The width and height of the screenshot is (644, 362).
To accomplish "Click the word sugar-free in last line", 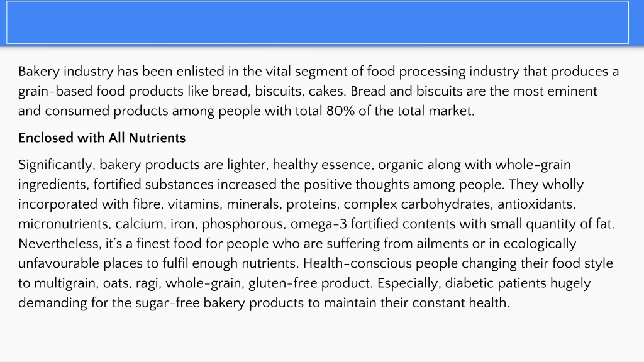I will pyautogui.click(x=167, y=303).
